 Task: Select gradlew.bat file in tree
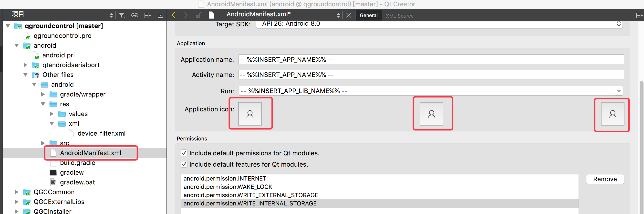[x=77, y=182]
